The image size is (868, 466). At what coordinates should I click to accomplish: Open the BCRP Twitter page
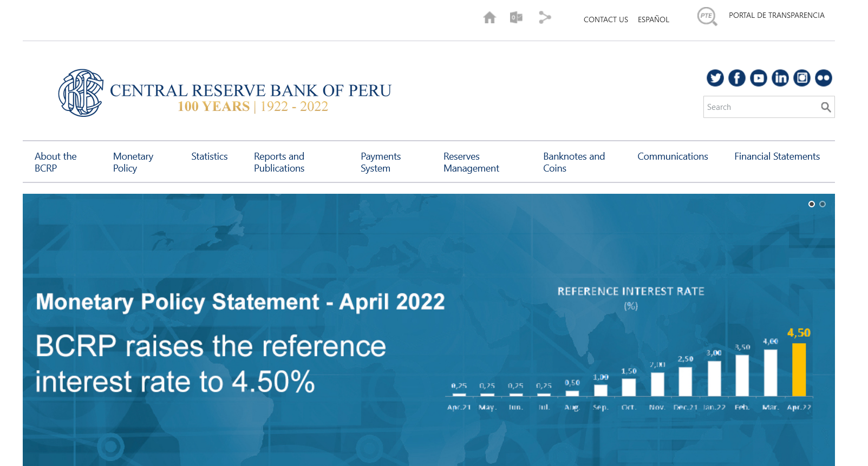pos(715,78)
